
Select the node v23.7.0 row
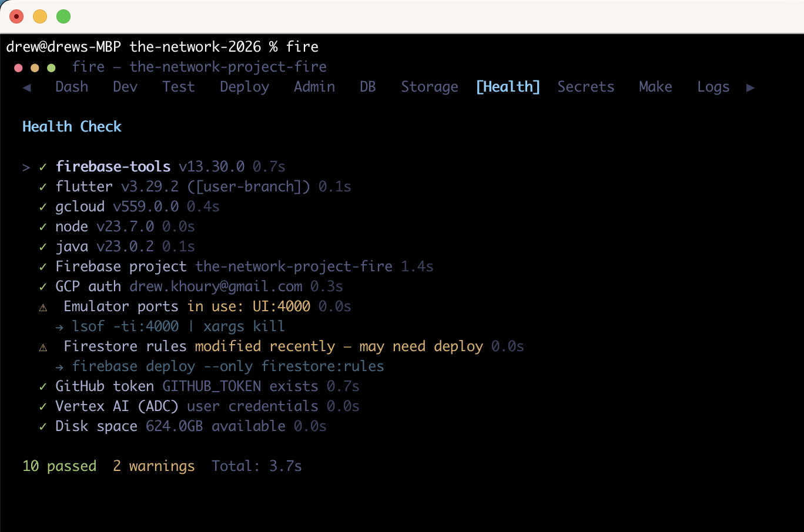click(x=116, y=227)
